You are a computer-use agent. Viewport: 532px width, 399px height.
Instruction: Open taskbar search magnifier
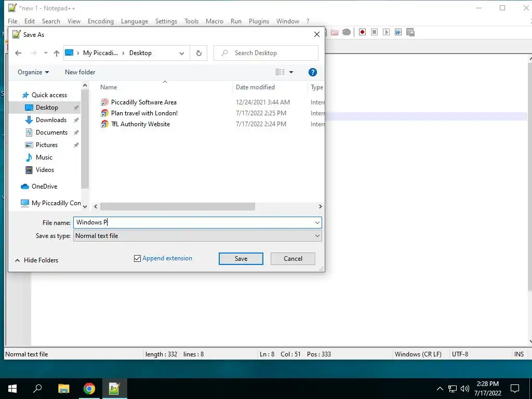37,389
